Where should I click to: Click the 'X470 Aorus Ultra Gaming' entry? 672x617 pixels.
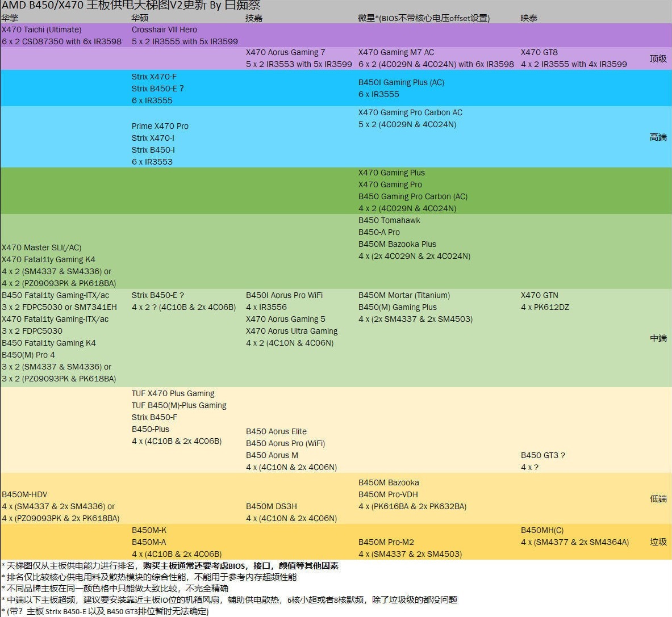(292, 331)
